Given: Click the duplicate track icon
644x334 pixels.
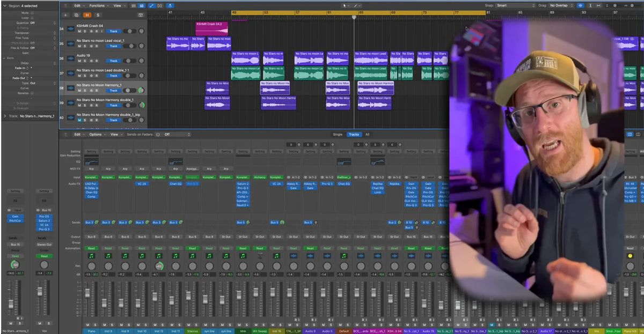Looking at the screenshot, I should [76, 15].
